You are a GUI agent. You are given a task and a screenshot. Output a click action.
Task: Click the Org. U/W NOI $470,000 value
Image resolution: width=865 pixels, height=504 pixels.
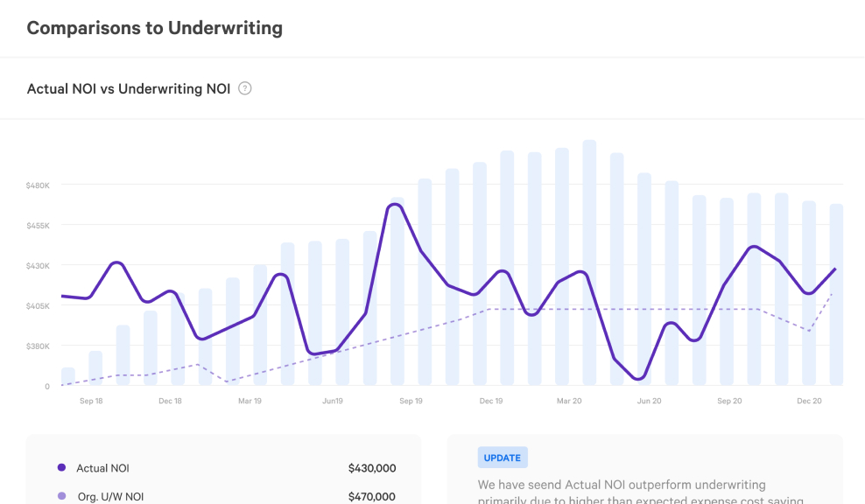pos(371,497)
